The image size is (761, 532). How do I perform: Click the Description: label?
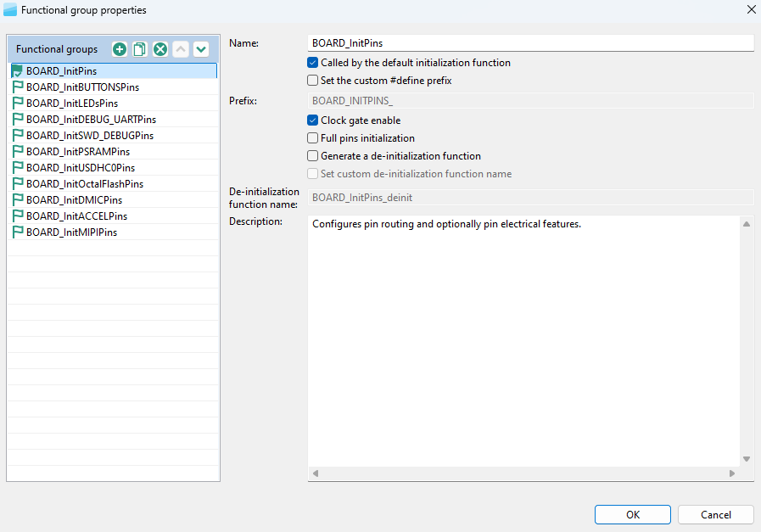pos(255,221)
